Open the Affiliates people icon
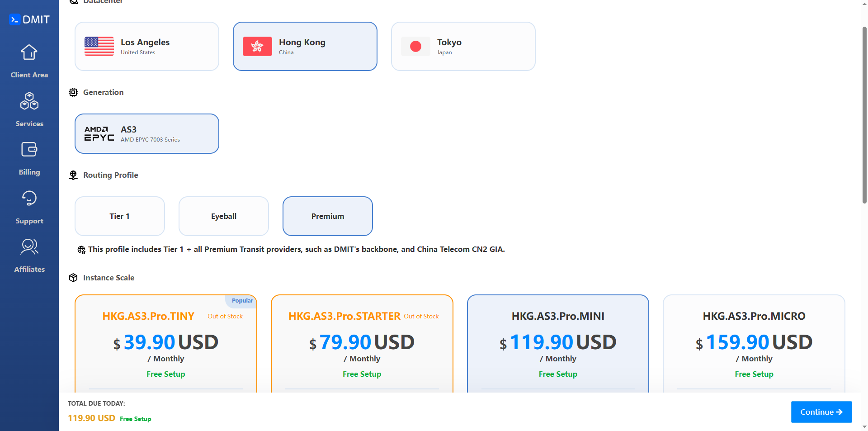This screenshot has width=868, height=431. (x=29, y=246)
